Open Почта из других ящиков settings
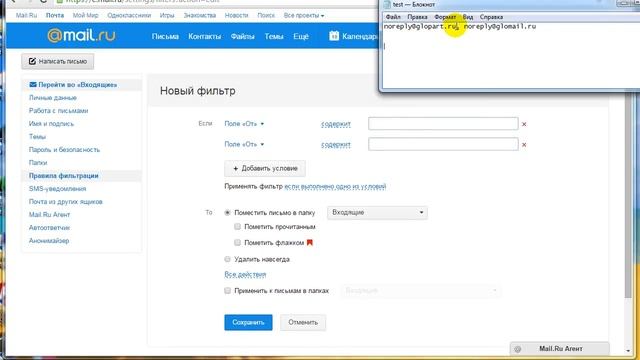This screenshot has width=640, height=360. pos(65,202)
